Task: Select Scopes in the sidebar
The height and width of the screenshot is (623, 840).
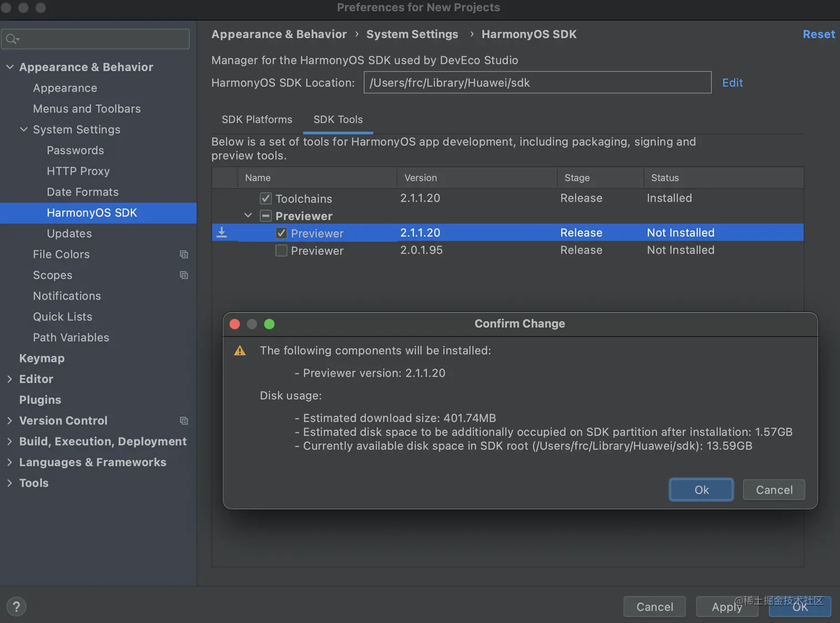Action: 52,275
